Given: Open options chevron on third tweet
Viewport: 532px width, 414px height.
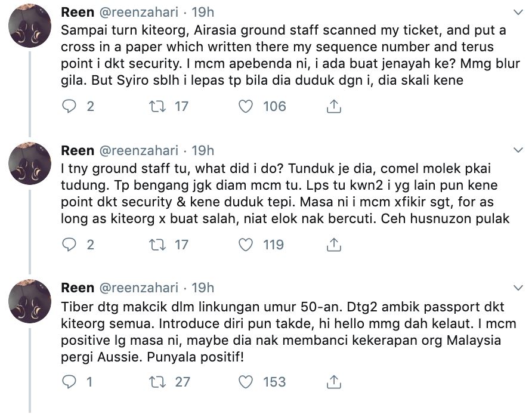Looking at the screenshot, I should (x=518, y=288).
